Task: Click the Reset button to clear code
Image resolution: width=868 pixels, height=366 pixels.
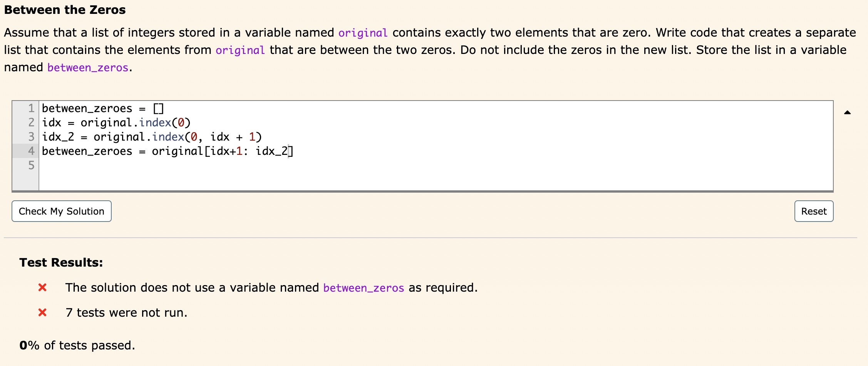Action: (x=813, y=211)
